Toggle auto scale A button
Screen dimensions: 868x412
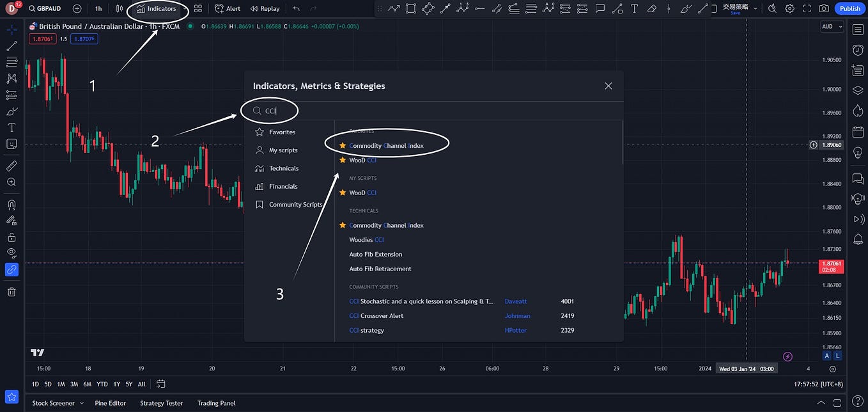(x=826, y=356)
